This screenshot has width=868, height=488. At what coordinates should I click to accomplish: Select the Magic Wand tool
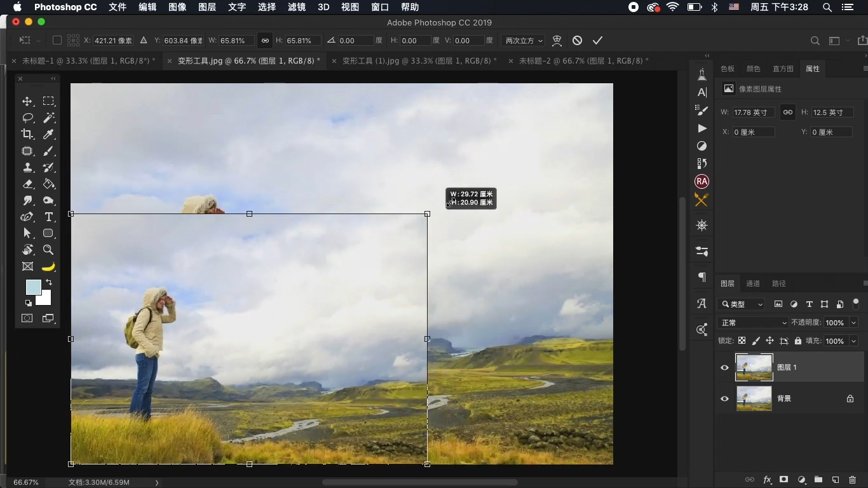(x=48, y=118)
